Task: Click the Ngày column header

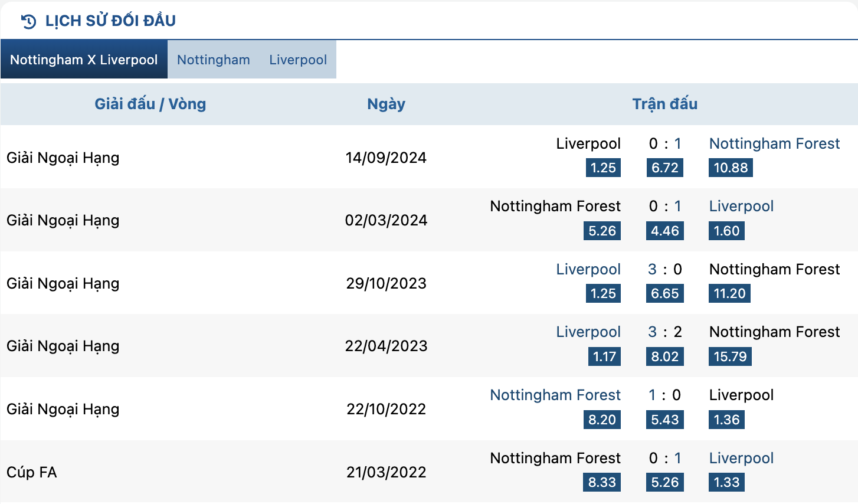Action: (x=386, y=104)
